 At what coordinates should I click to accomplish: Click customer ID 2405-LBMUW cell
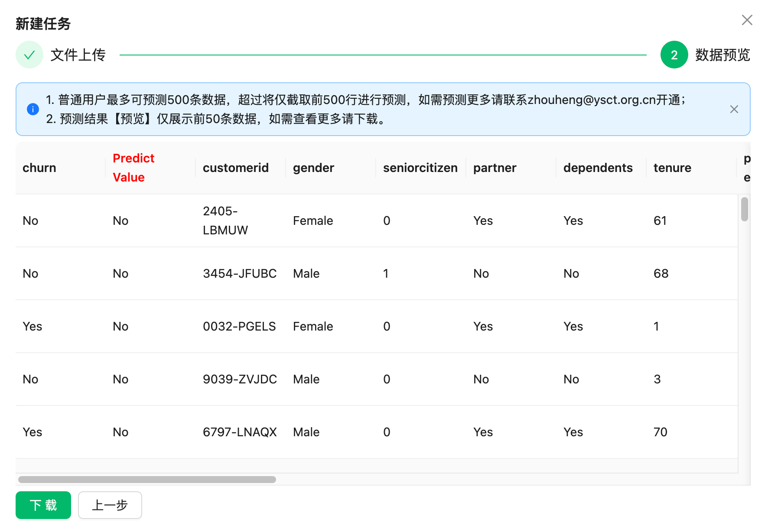pos(225,221)
